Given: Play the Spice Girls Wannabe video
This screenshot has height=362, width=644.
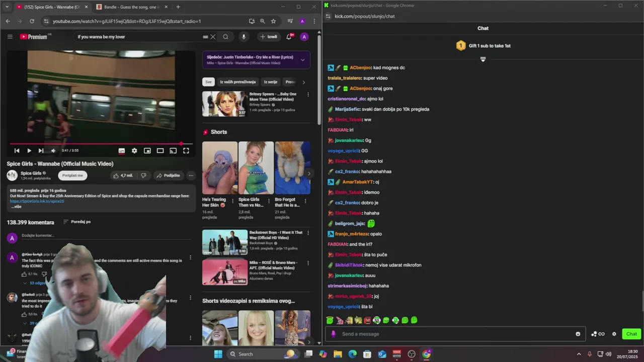Looking at the screenshot, I should pyautogui.click(x=29, y=150).
